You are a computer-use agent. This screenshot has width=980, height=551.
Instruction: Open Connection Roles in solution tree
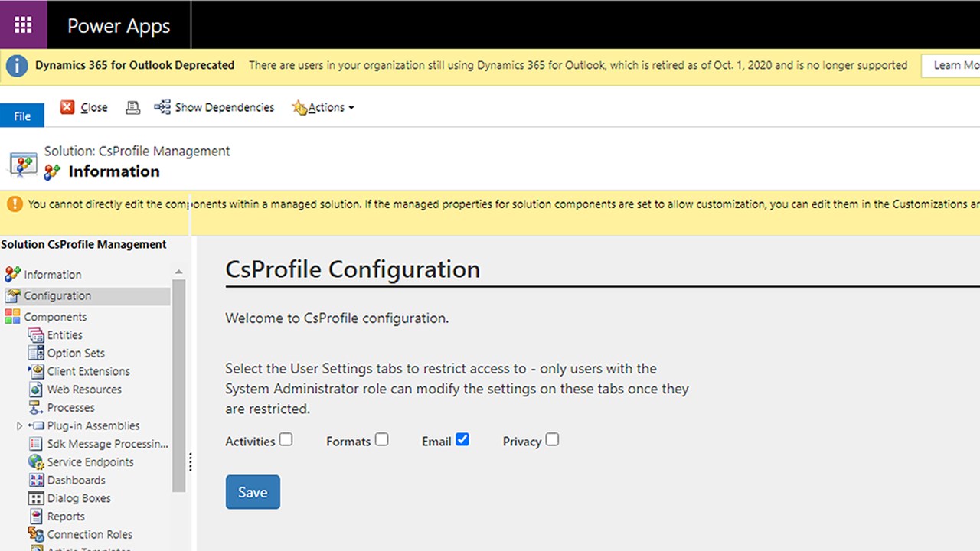point(90,535)
